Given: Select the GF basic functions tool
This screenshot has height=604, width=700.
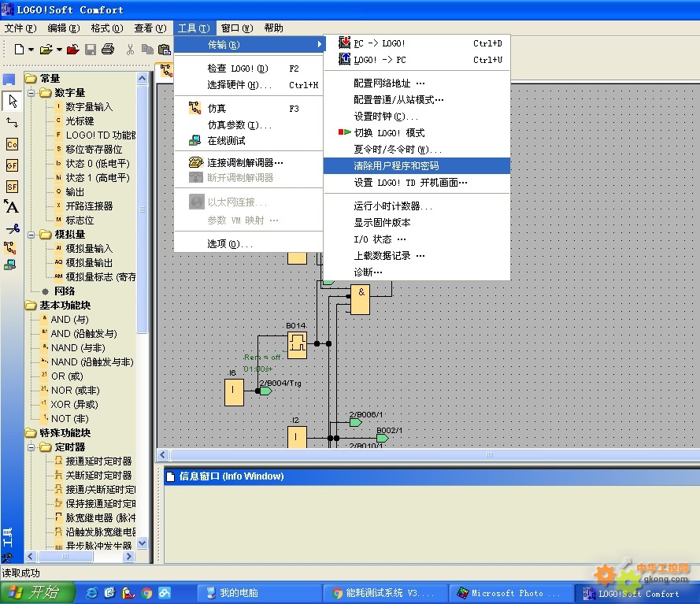Looking at the screenshot, I should pyautogui.click(x=12, y=165).
